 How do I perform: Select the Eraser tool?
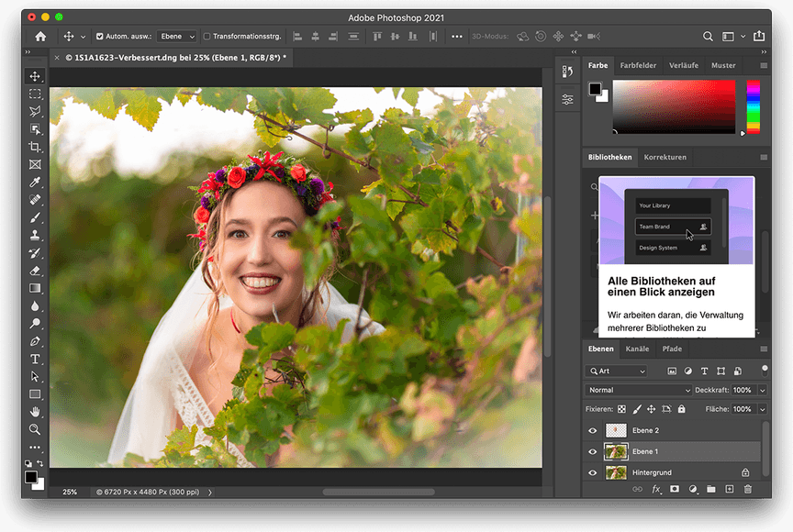click(x=35, y=271)
